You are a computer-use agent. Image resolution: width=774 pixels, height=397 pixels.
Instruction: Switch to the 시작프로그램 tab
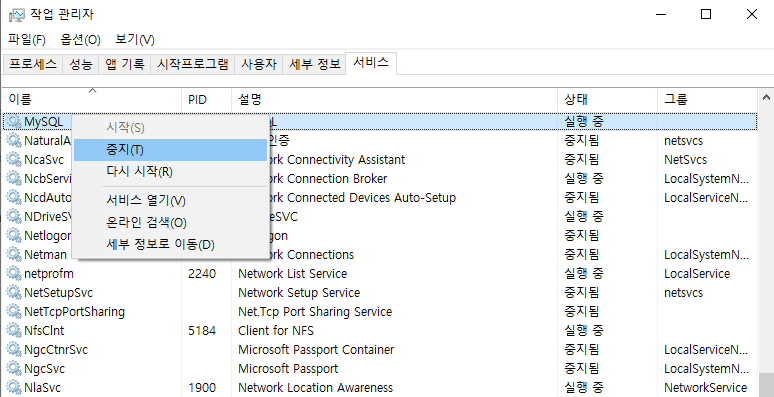point(193,64)
